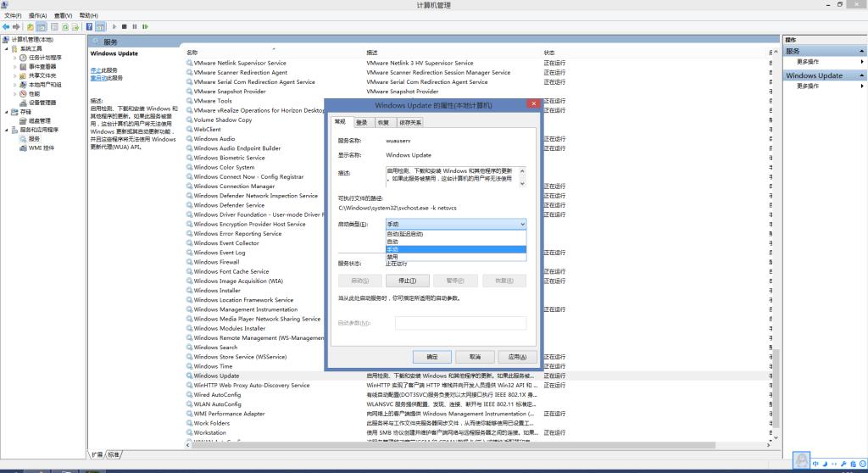Image resolution: width=868 pixels, height=473 pixels.
Task: Click the WMI 控件 tree node
Action: [x=41, y=147]
